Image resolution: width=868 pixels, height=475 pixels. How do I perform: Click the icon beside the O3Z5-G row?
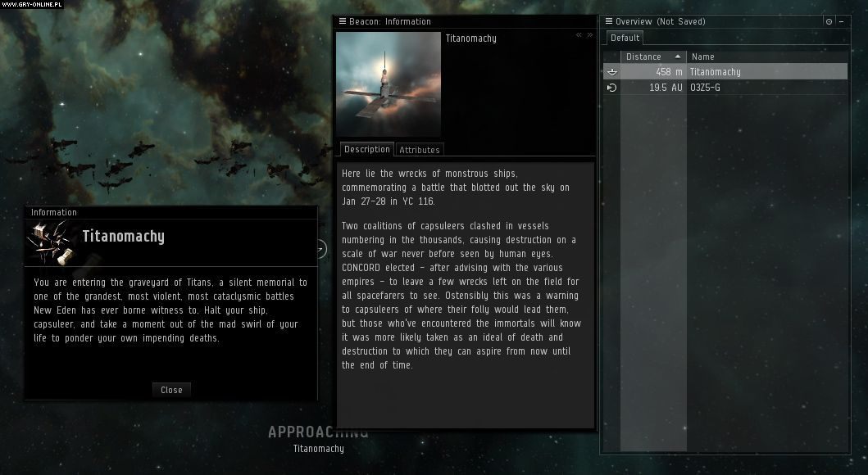[611, 88]
